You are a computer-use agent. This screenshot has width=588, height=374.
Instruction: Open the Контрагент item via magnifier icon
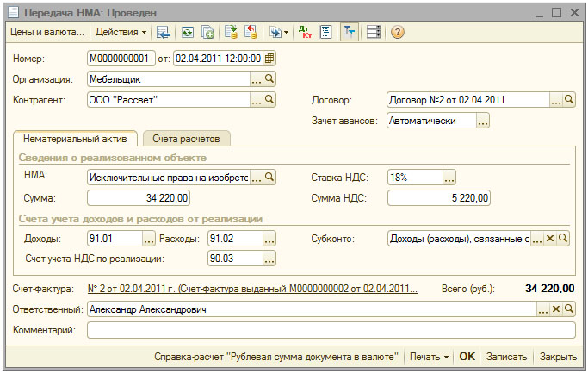point(269,99)
